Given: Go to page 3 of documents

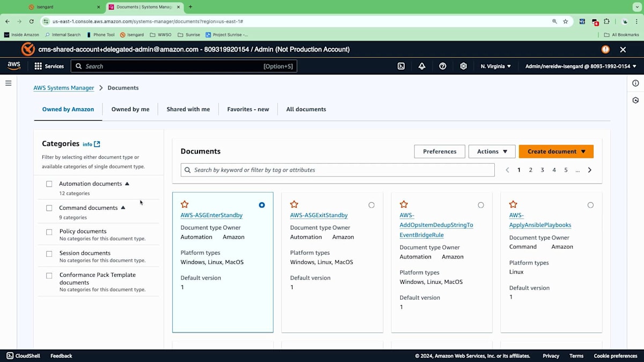Looking at the screenshot, I should (x=543, y=170).
